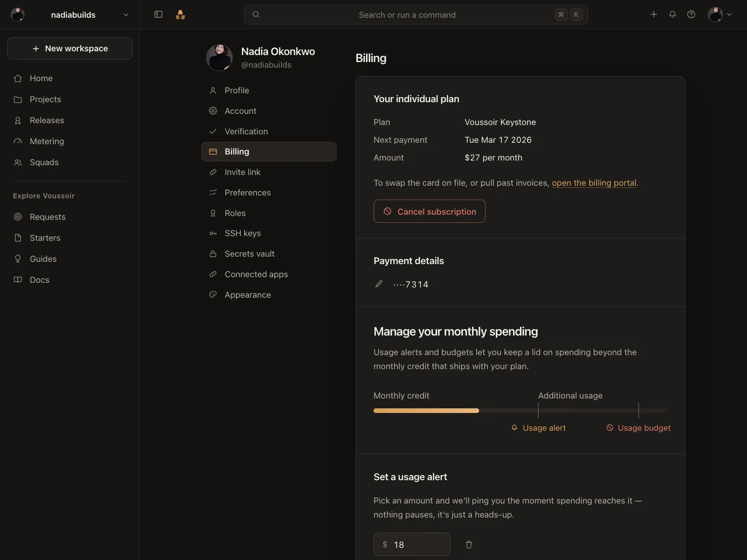Viewport: 747px width, 560px height.
Task: Open the billing portal link
Action: pos(594,183)
